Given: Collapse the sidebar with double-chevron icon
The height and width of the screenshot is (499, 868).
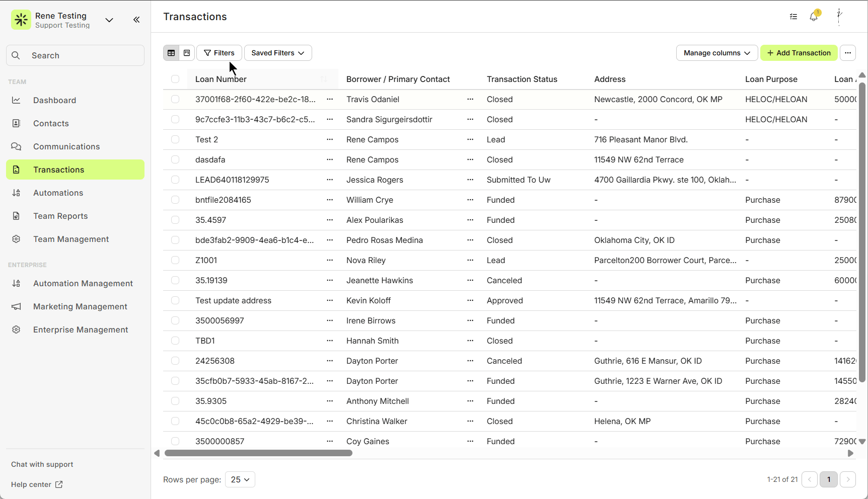Looking at the screenshot, I should point(136,20).
